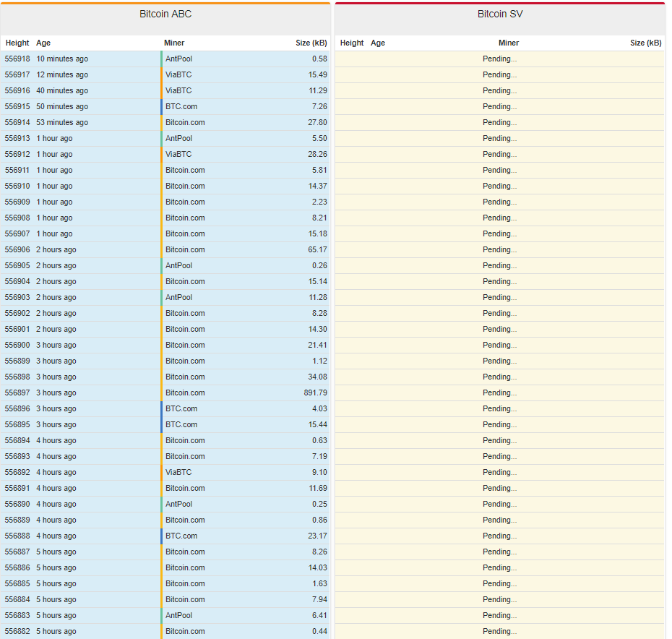Click the 65.17 size value

(x=317, y=249)
